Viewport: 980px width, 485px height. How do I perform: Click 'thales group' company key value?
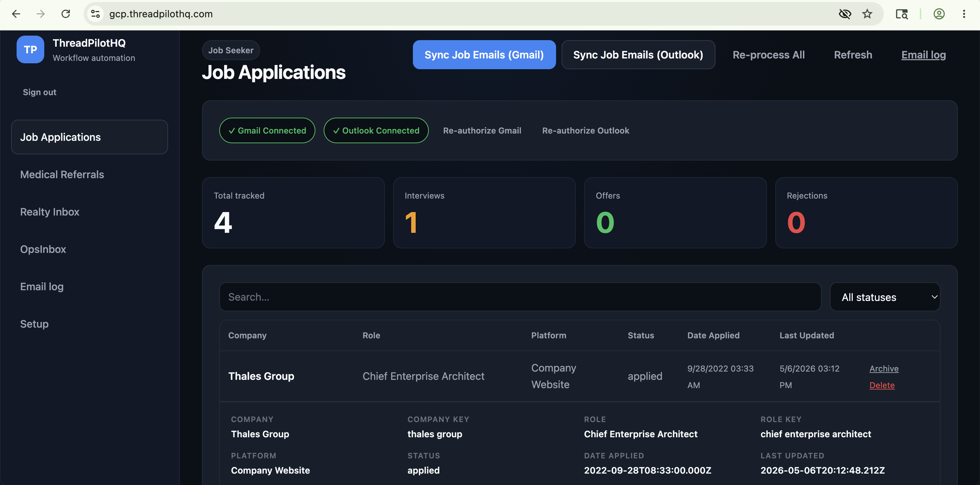pos(435,434)
